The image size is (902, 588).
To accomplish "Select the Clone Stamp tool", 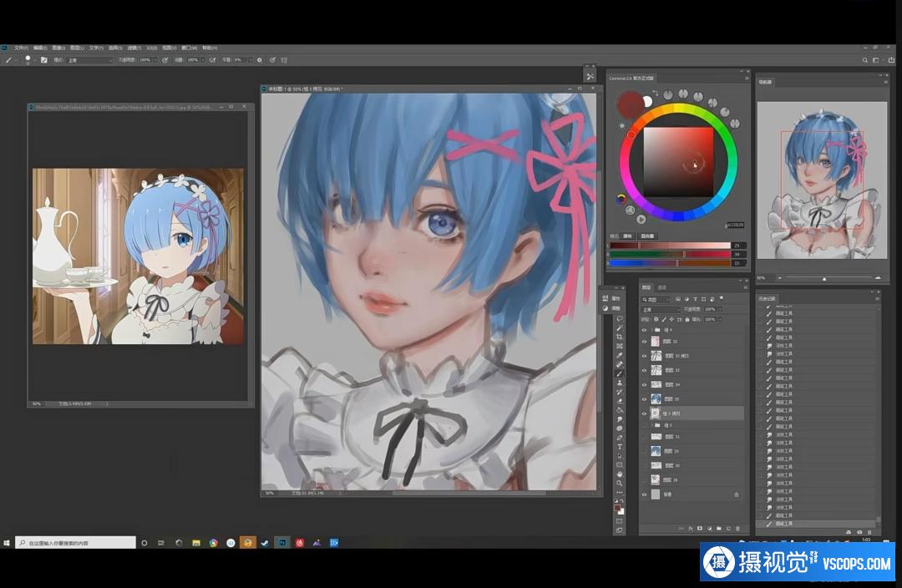I will tap(620, 383).
